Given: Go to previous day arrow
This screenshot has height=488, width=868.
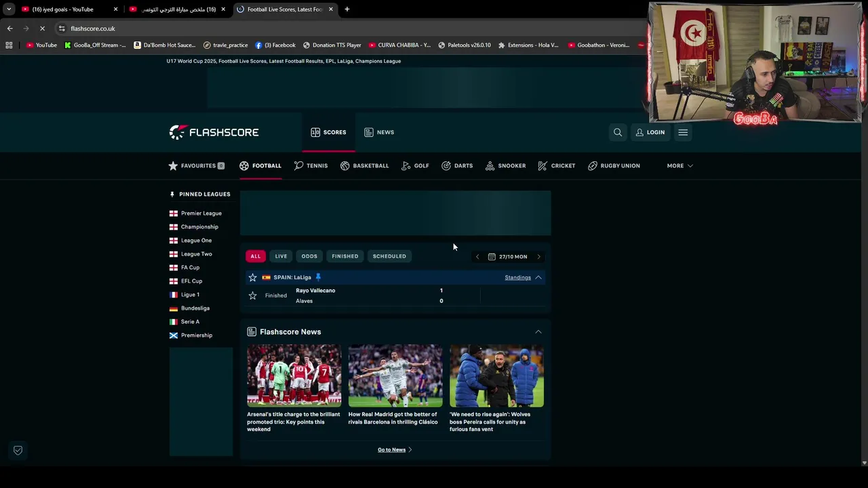Looking at the screenshot, I should pyautogui.click(x=477, y=257).
